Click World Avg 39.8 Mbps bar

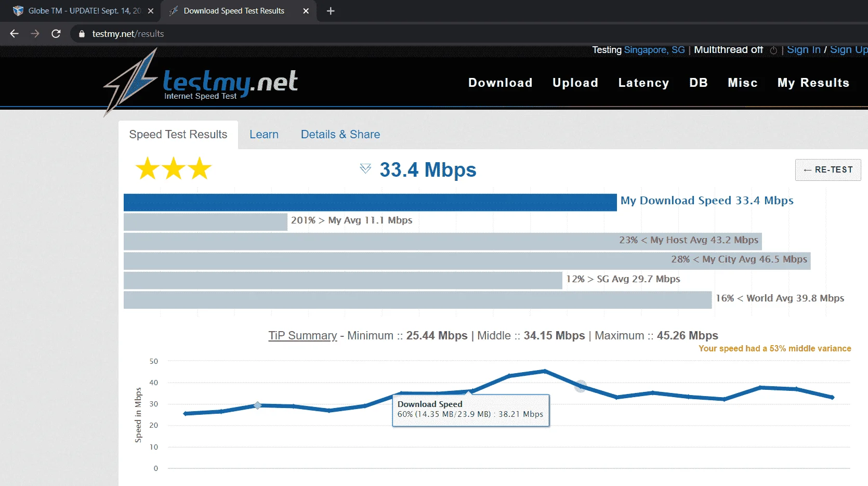(x=417, y=300)
